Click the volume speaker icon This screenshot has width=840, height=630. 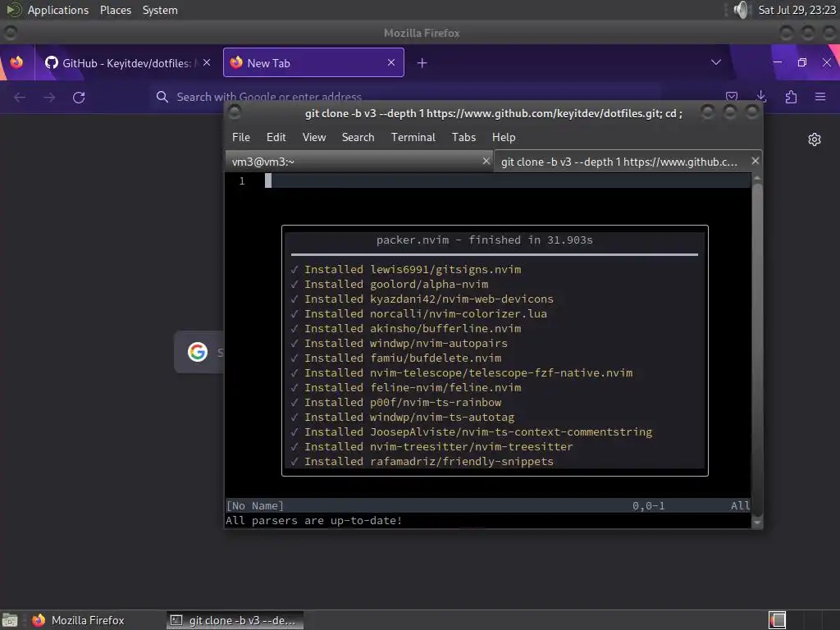point(742,10)
